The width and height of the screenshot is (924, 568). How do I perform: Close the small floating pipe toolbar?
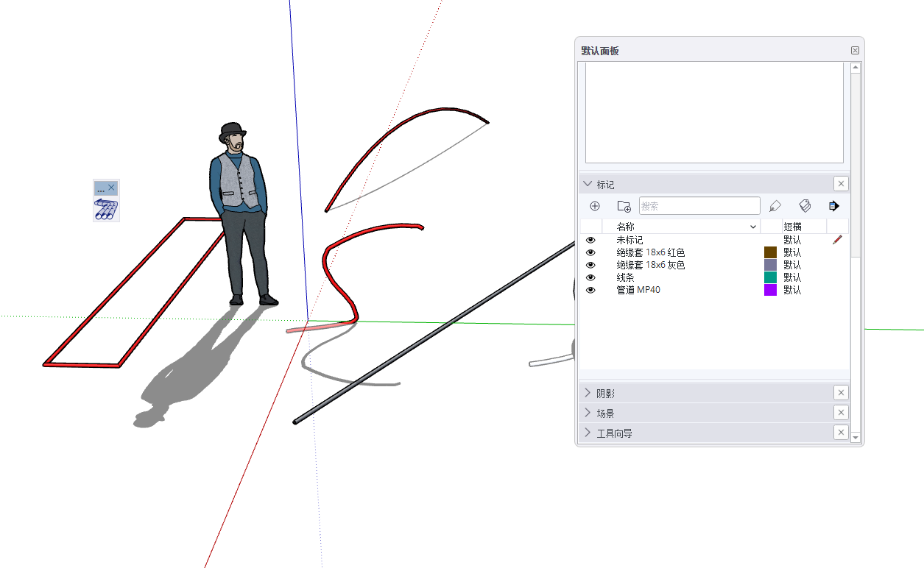click(112, 188)
